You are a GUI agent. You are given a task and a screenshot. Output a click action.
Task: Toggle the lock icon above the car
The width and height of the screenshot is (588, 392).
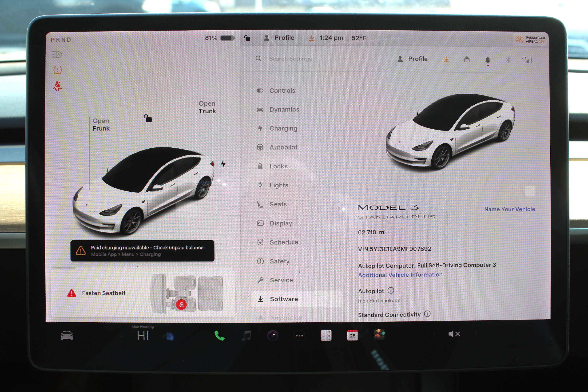(148, 118)
